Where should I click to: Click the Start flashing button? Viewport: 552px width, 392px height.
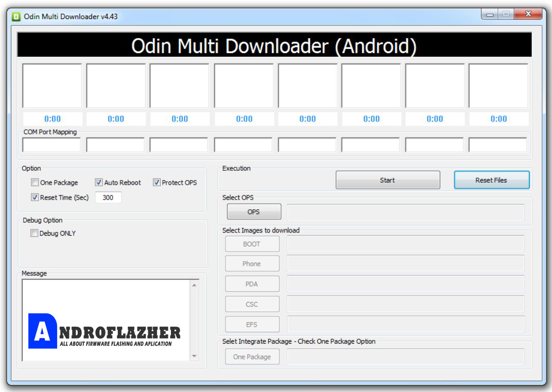[x=388, y=180]
